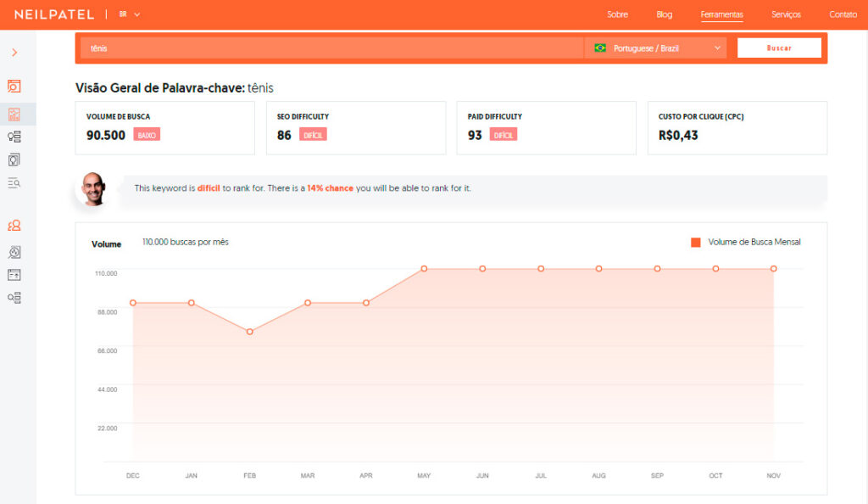This screenshot has width=868, height=504.
Task: Click the NOV data point on the chart
Action: (x=774, y=269)
